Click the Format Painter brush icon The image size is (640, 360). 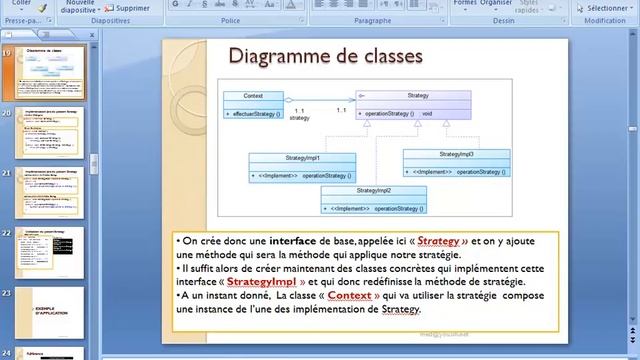point(43,8)
